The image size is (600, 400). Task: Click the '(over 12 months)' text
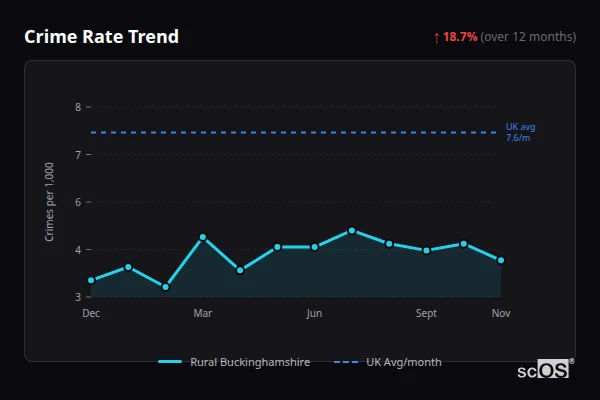tap(528, 37)
